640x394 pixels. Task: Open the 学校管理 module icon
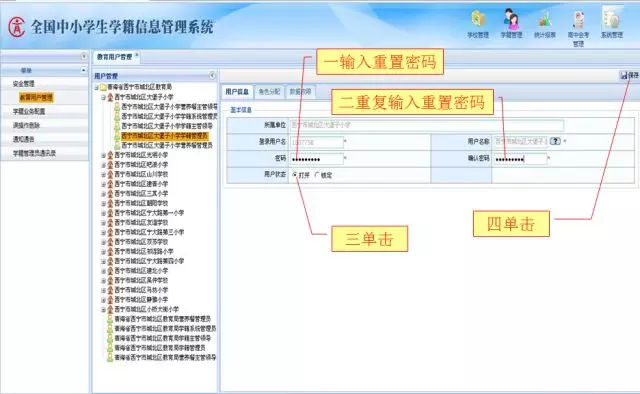click(478, 20)
